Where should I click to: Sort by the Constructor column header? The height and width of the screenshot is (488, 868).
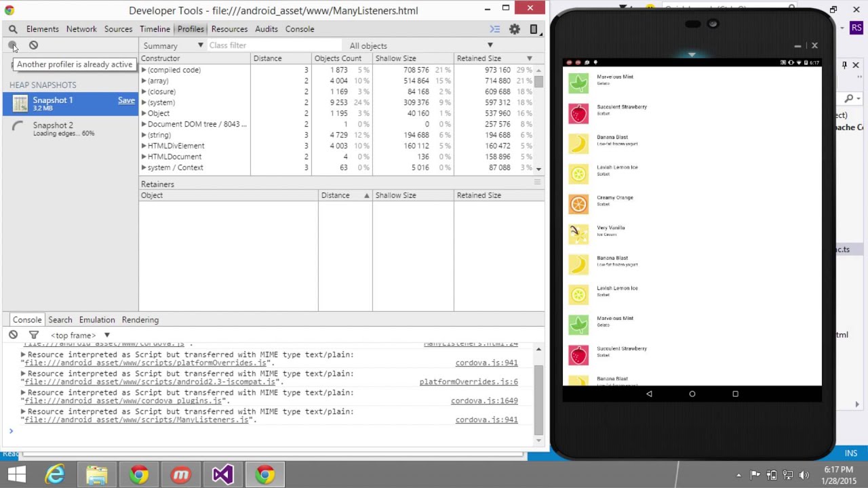point(195,58)
